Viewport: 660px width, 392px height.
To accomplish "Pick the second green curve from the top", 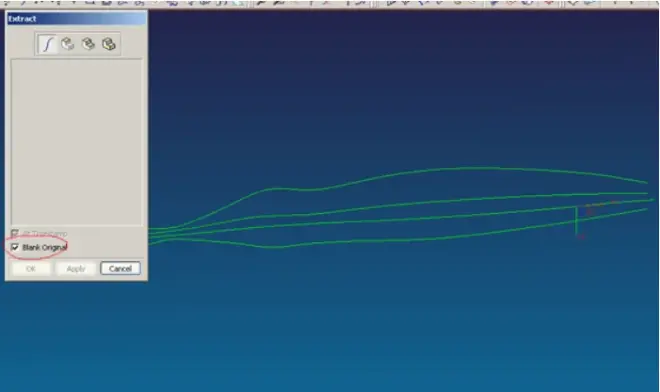I will 421,203.
